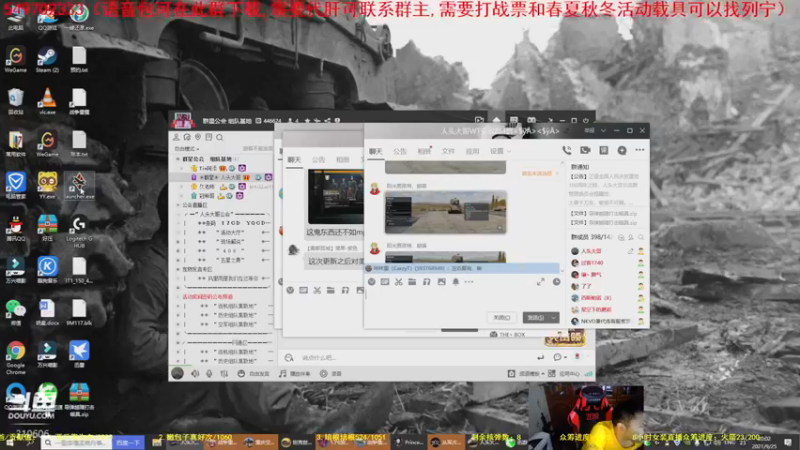Open the 自由模式 dropdown in YY
This screenshot has width=800, height=450.
[x=187, y=149]
